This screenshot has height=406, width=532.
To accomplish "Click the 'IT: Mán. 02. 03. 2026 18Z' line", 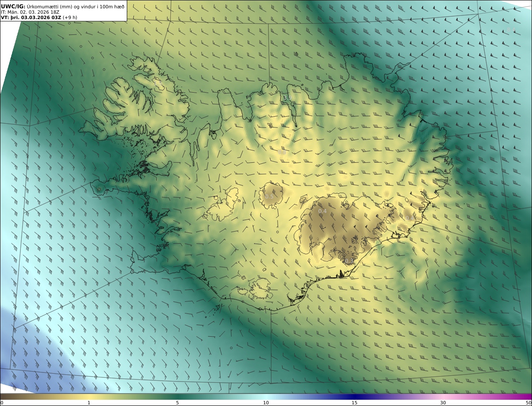I will (30, 12).
